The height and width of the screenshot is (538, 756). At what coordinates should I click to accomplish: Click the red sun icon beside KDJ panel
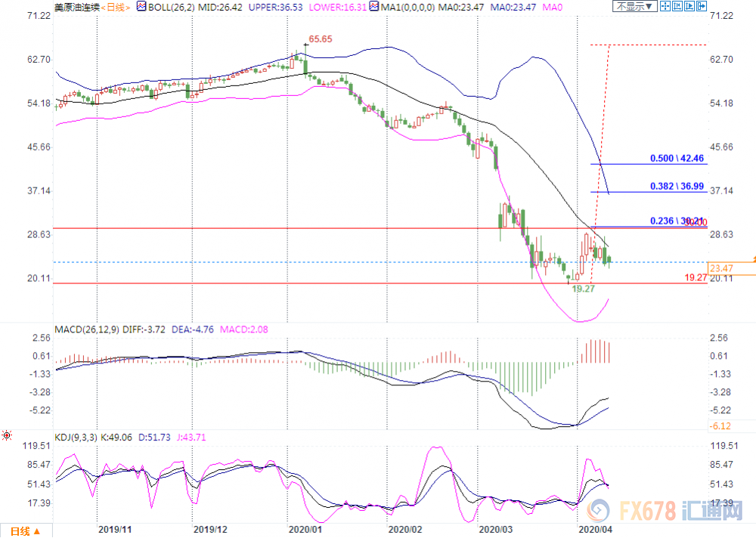pos(7,435)
